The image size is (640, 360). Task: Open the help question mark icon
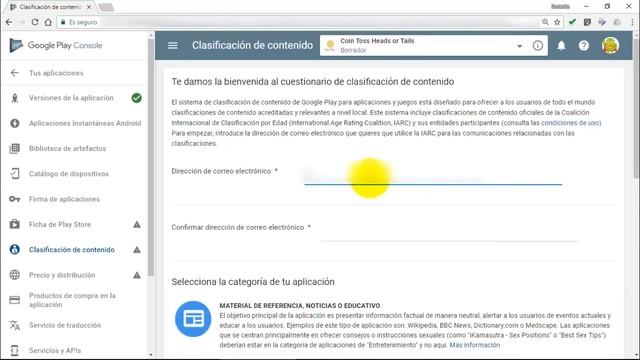584,45
